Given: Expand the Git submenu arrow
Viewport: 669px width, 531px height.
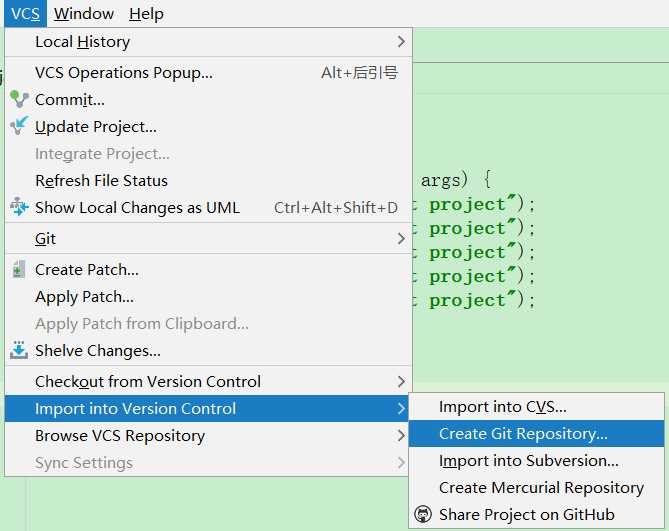Looking at the screenshot, I should click(401, 238).
